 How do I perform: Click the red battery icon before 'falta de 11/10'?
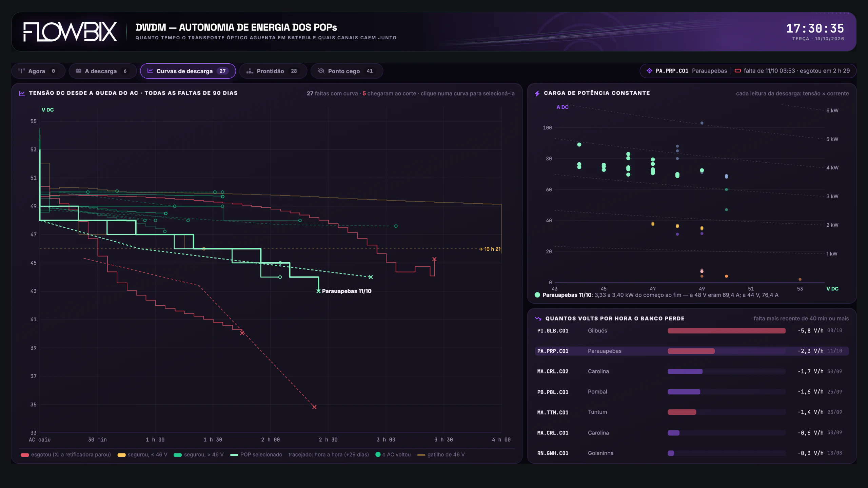pyautogui.click(x=738, y=71)
